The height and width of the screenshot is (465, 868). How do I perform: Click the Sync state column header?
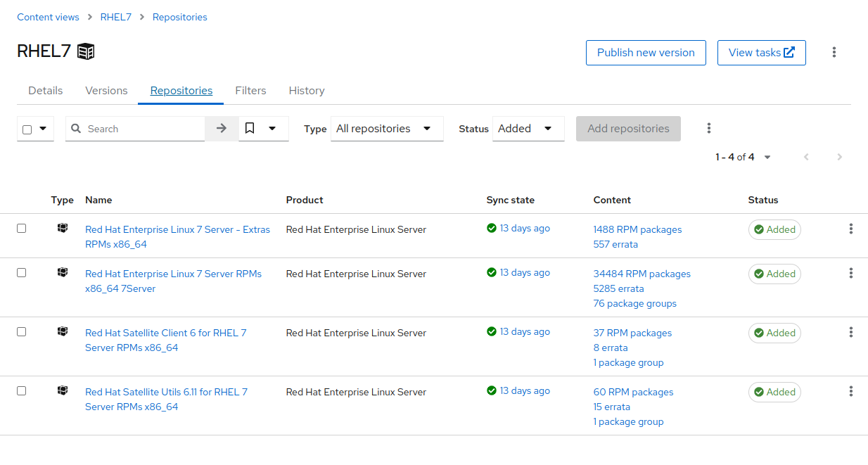pyautogui.click(x=511, y=200)
